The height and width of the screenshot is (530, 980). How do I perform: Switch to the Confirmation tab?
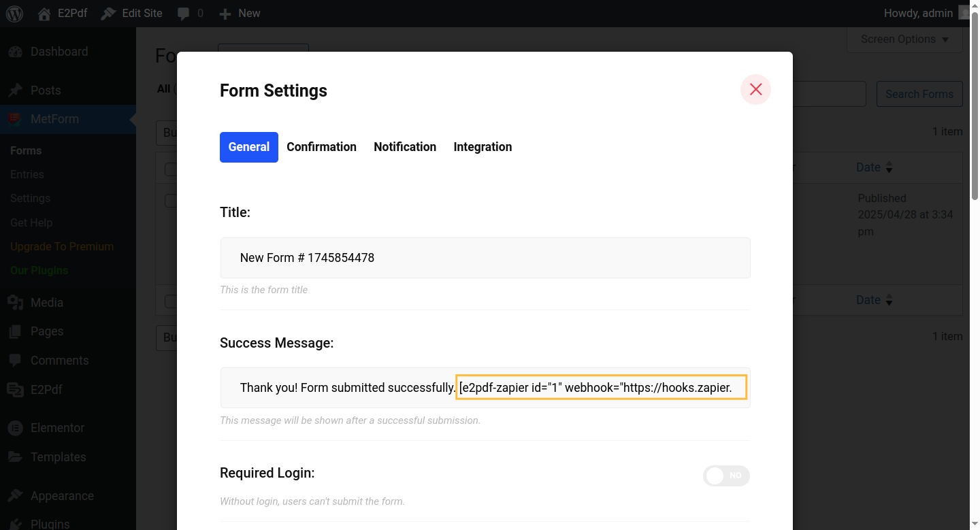coord(321,147)
